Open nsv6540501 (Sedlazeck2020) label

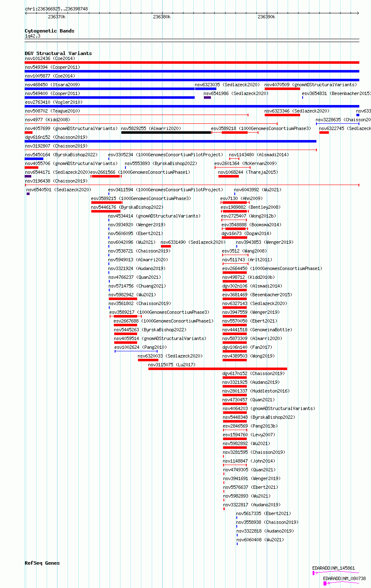[59, 190]
